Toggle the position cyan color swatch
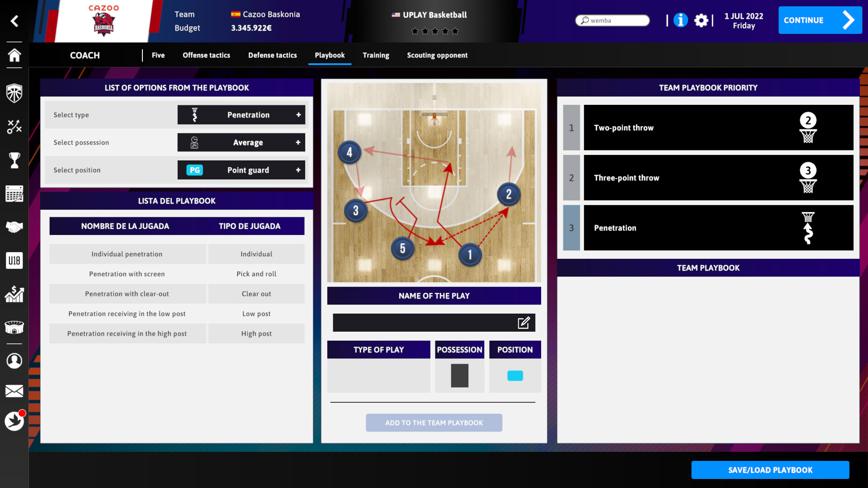 click(514, 375)
